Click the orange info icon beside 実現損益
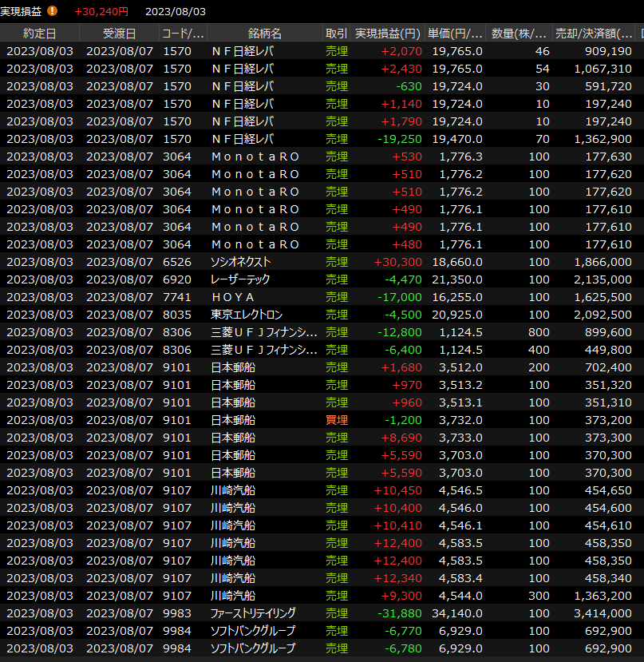 click(53, 11)
